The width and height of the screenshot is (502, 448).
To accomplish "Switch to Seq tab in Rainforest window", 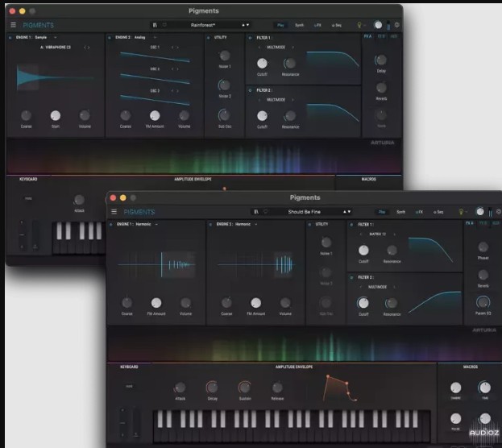I will (x=337, y=25).
